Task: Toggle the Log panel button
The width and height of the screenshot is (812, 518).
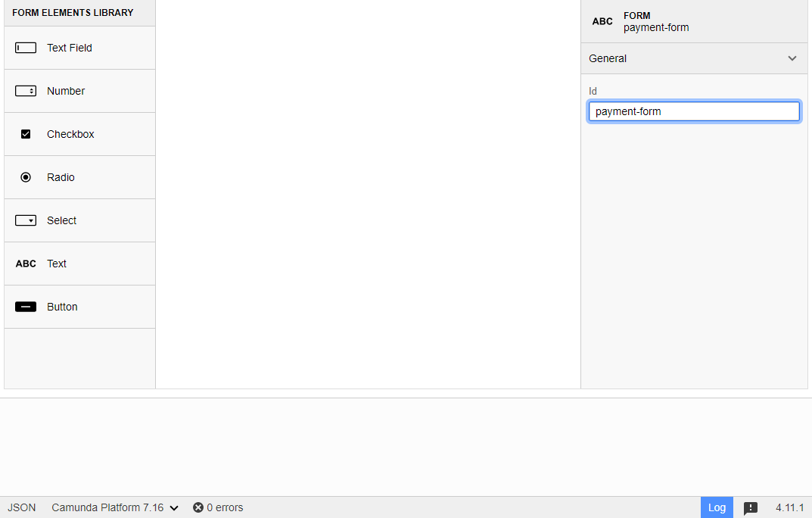Action: (x=717, y=507)
